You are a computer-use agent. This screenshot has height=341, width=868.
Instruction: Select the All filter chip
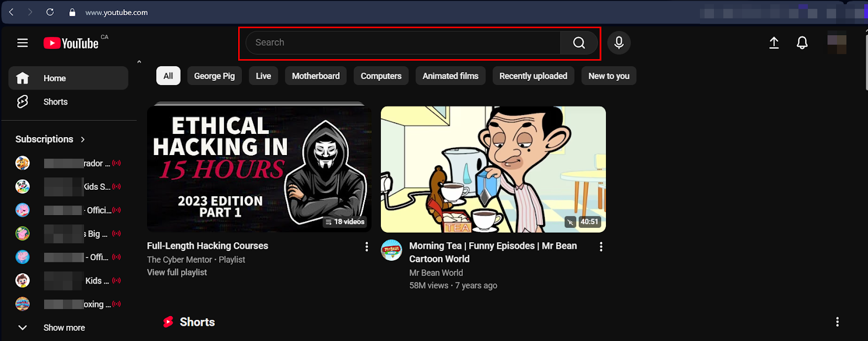coord(168,76)
